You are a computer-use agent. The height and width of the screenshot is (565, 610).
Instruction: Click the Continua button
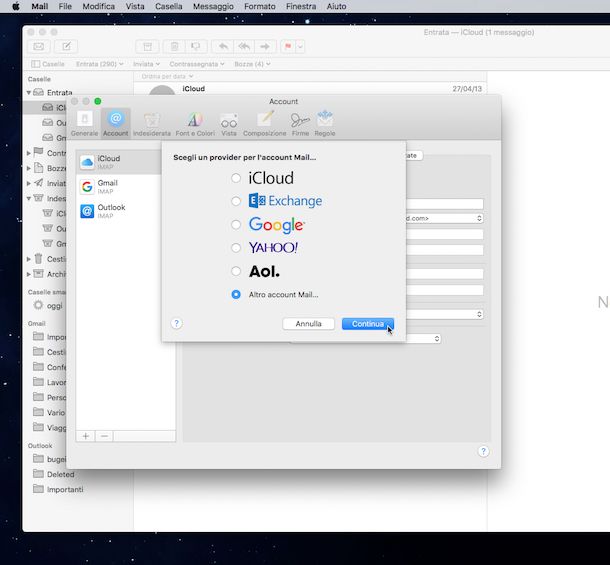coord(368,324)
